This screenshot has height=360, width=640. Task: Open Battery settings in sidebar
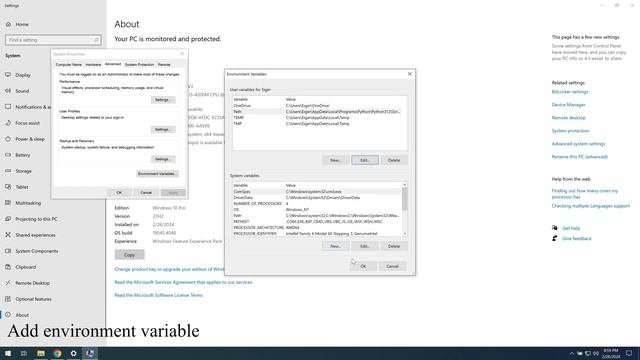pos(23,155)
